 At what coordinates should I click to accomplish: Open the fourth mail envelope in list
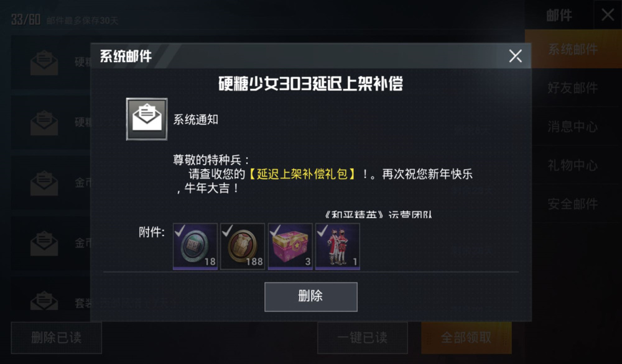[x=44, y=243]
